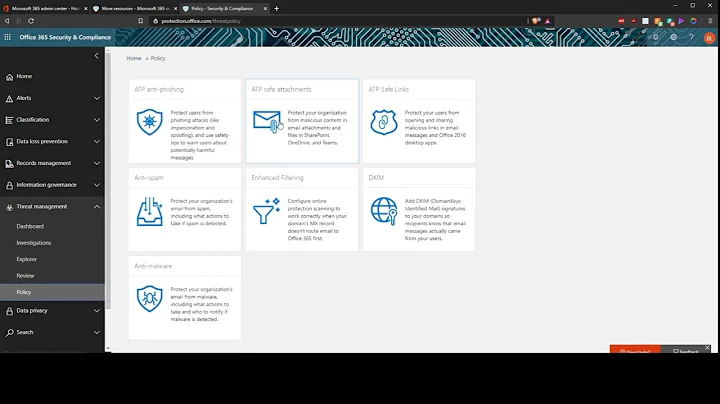Click the Feedback button
Image resolution: width=720 pixels, height=404 pixels.
coord(686,350)
